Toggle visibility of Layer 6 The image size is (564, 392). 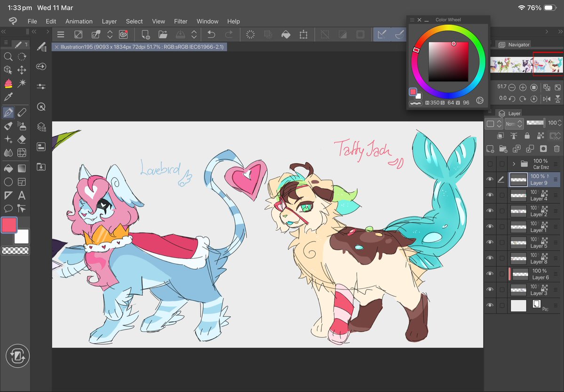(x=490, y=274)
